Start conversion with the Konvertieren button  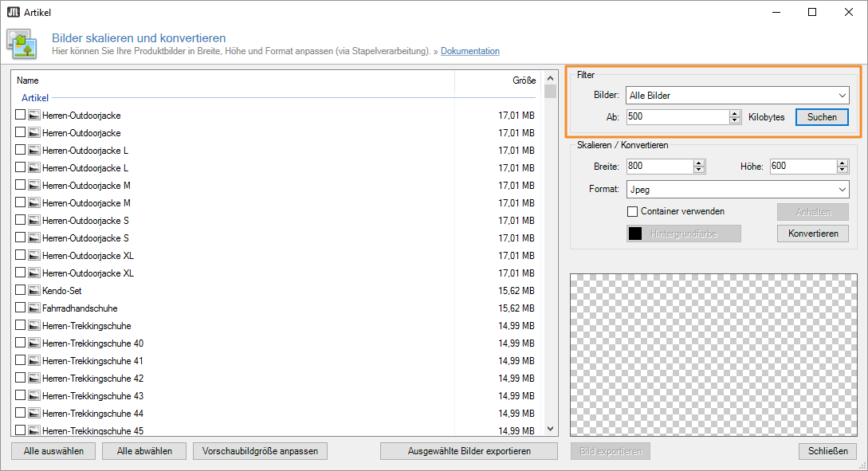tap(812, 233)
